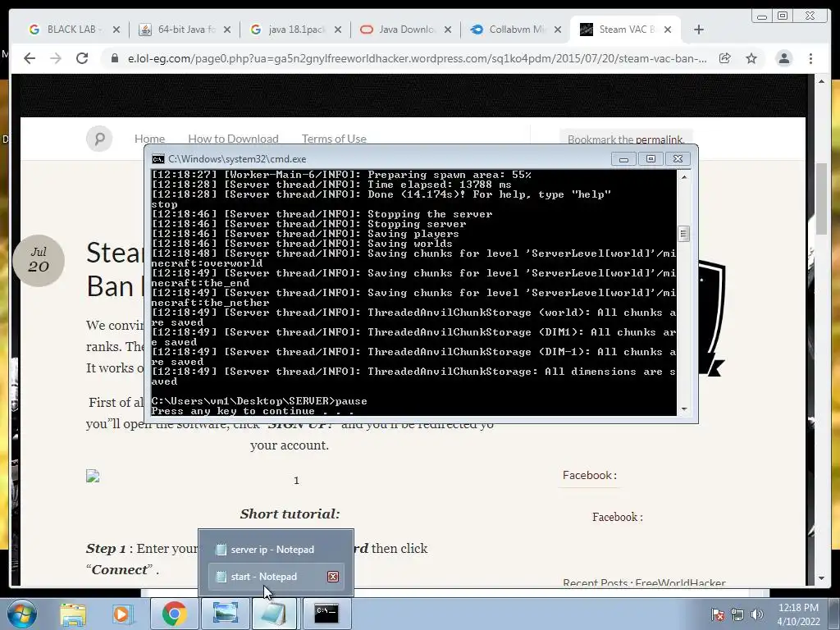This screenshot has height=630, width=840.
Task: Open a new browser tab with plus
Action: 699,30
